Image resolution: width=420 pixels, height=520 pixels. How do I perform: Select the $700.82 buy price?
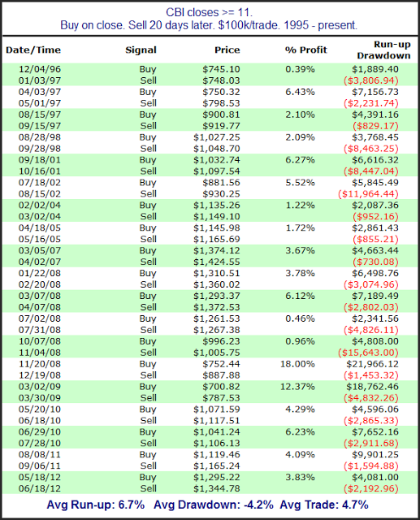221,387
